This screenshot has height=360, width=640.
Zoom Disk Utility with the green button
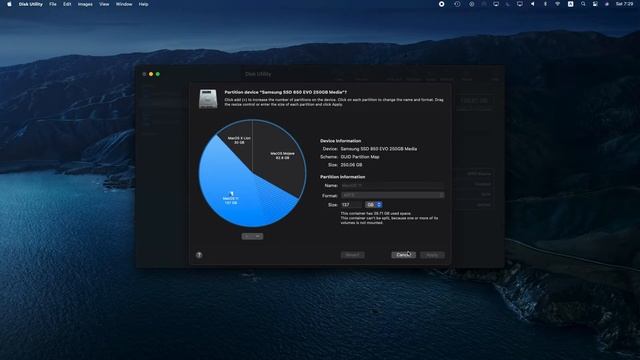[158, 74]
